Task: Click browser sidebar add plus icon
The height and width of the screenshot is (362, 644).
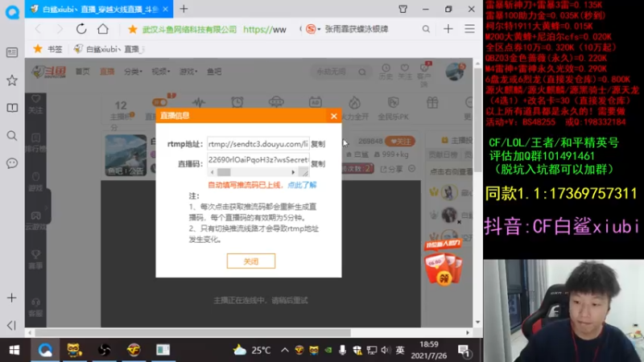Action: [x=12, y=298]
